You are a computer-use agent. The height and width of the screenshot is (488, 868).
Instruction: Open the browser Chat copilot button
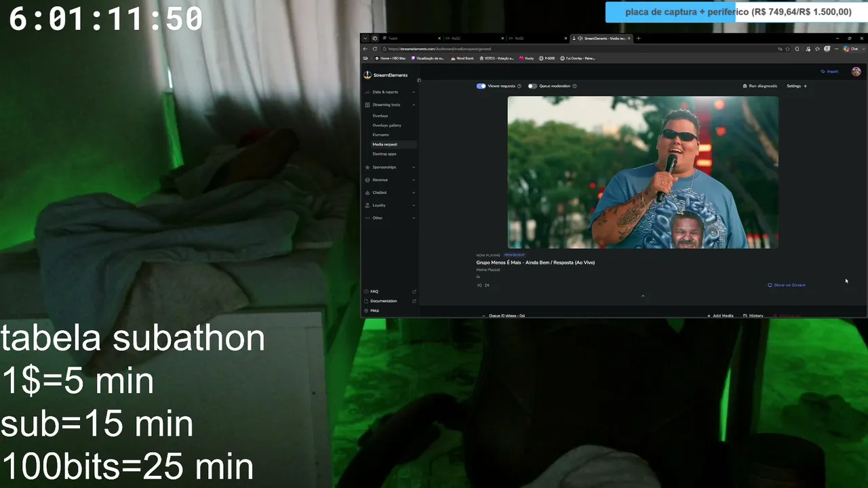[x=850, y=49]
